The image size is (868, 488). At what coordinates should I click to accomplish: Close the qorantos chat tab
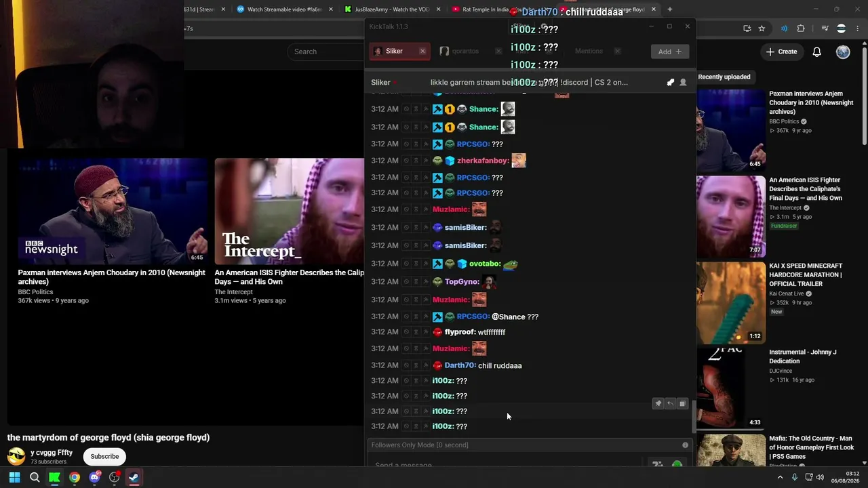(498, 52)
